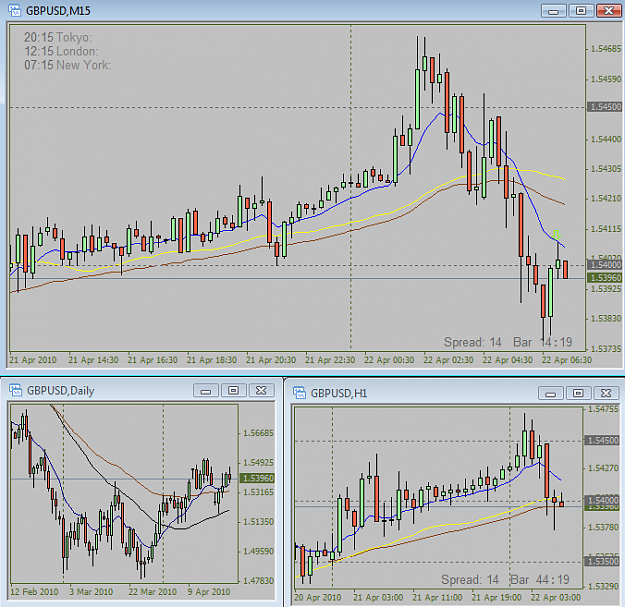
Task: Click the 9 Apr 2010 date label in Daily chart
Action: click(x=209, y=592)
